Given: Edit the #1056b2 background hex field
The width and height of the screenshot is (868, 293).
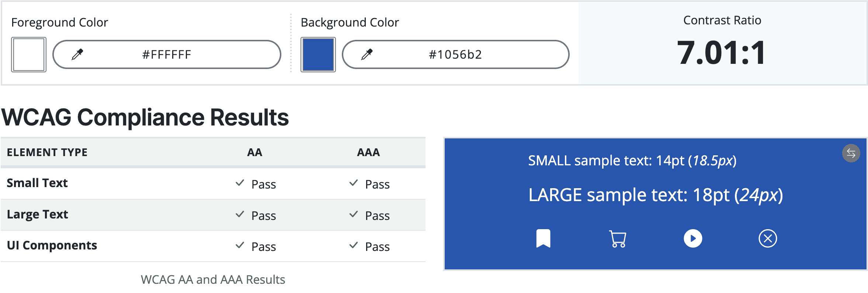Looking at the screenshot, I should tap(456, 55).
